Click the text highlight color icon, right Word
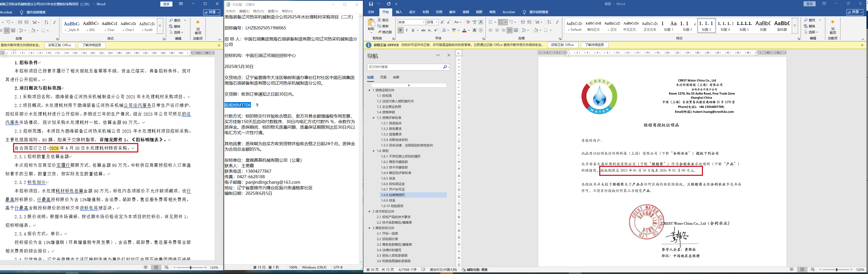This screenshot has width=868, height=274. [454, 30]
